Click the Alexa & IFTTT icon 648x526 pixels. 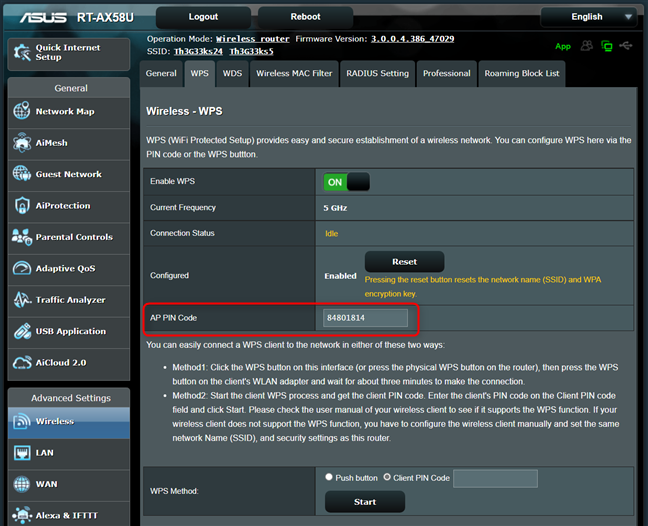(x=21, y=515)
